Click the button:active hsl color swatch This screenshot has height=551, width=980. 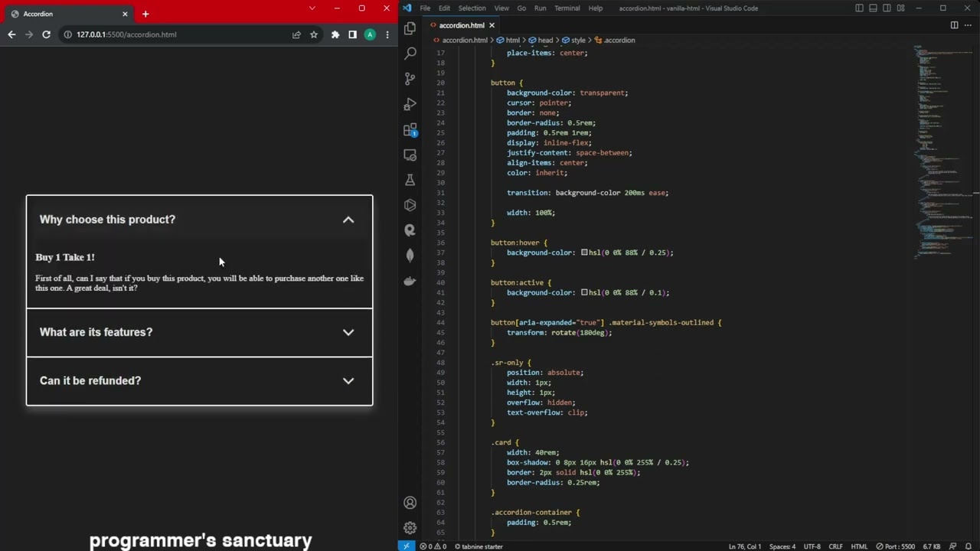[x=584, y=292]
